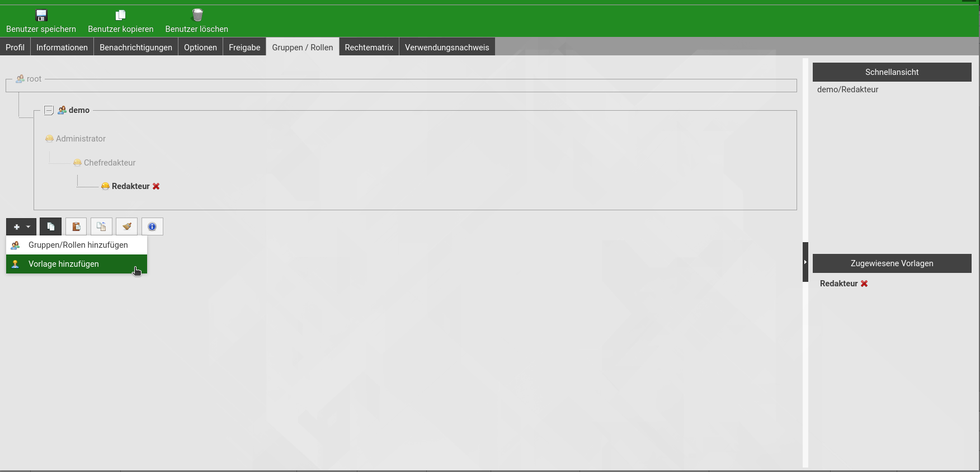Click the broom cleanup icon button
Screen dimensions: 980x472
tap(127, 226)
